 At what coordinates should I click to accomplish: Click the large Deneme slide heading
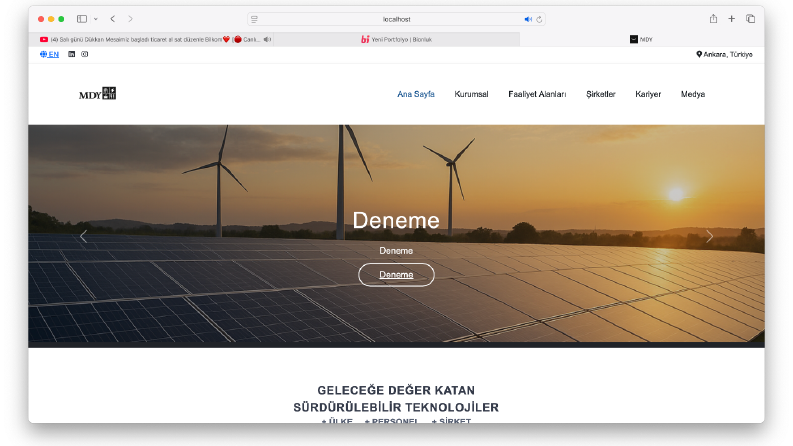click(396, 220)
